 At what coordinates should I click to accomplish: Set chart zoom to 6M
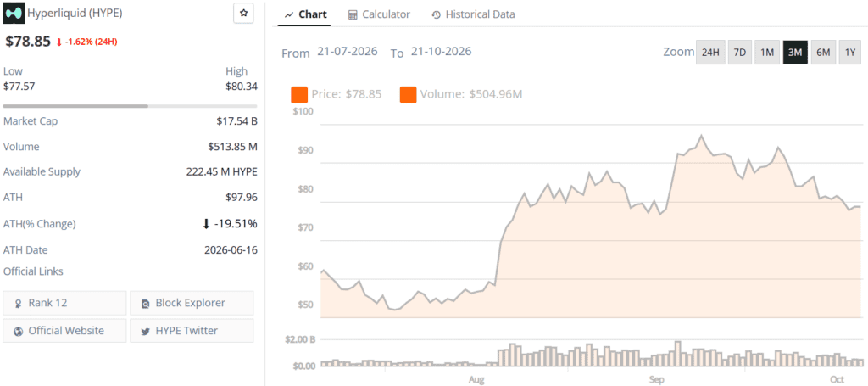[823, 53]
